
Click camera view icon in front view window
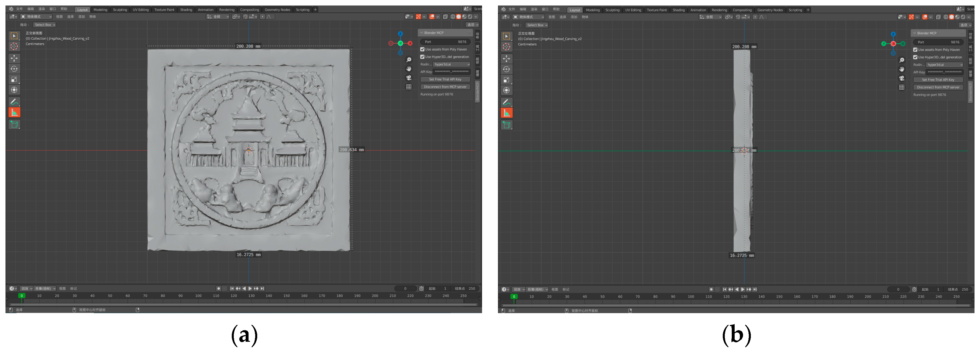(x=409, y=78)
